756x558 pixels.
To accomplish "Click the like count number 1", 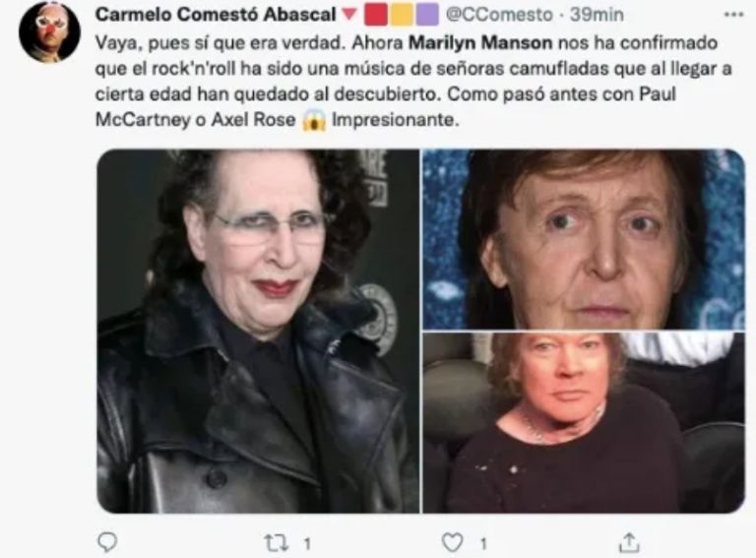I will click(x=483, y=544).
